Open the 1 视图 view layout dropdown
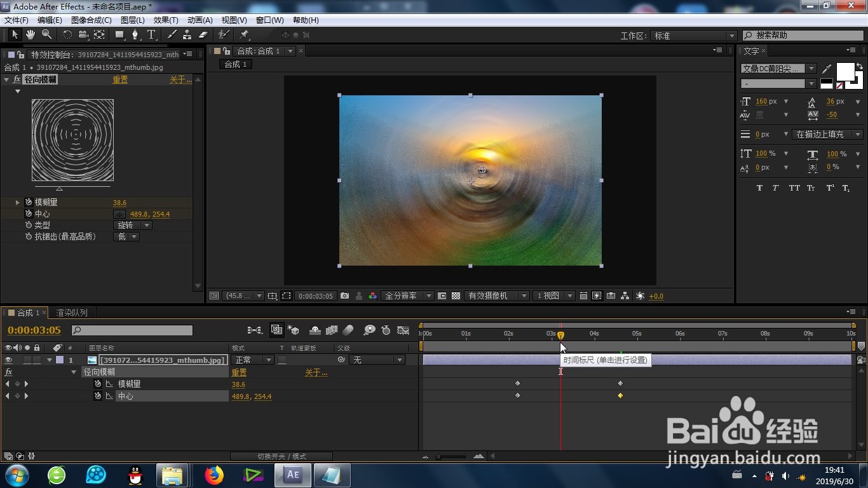 [554, 296]
